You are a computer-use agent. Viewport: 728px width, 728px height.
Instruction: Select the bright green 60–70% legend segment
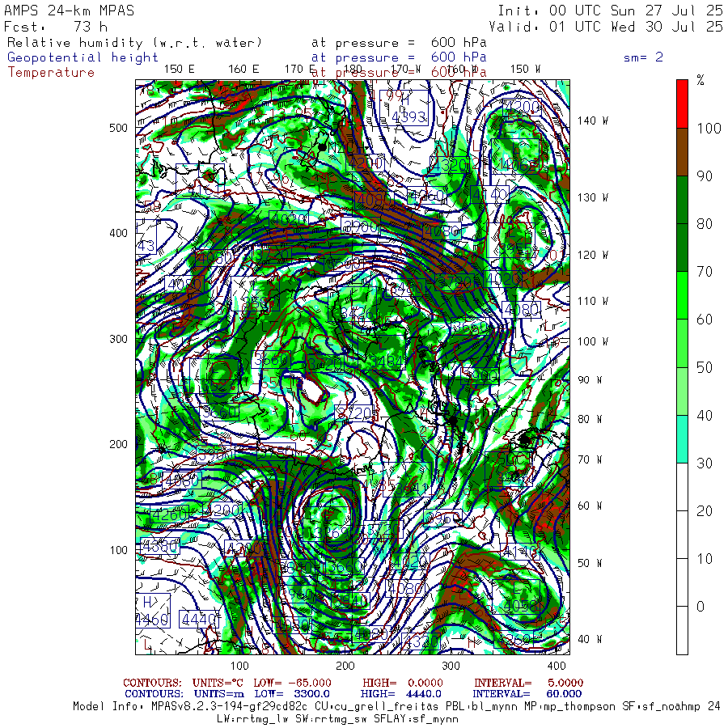pos(682,295)
